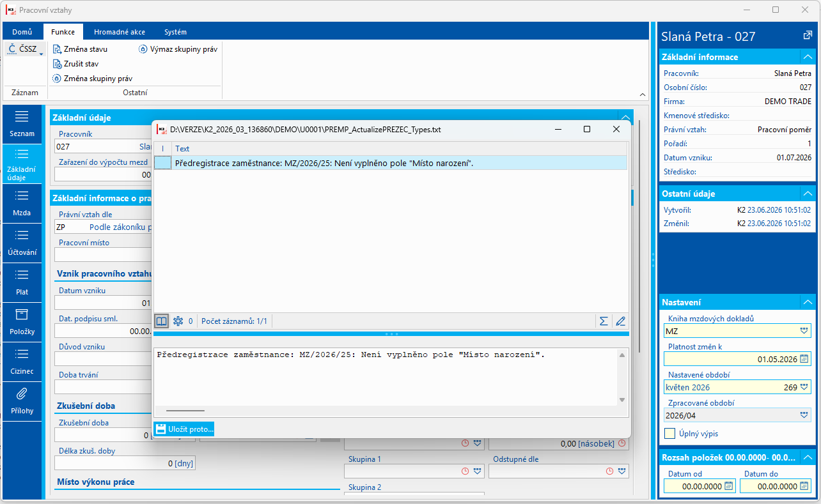Click the Uložit proto... button

point(184,429)
